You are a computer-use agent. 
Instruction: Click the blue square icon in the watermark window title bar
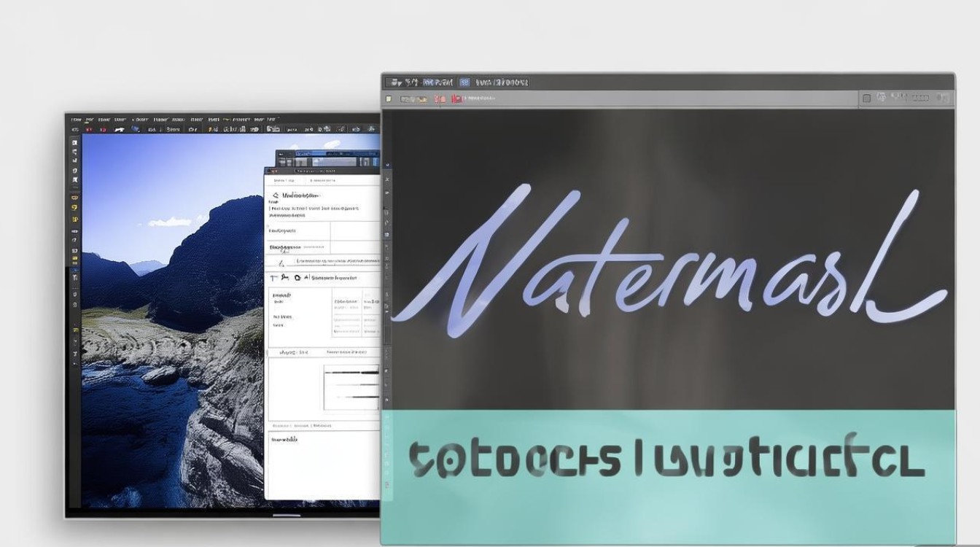(x=464, y=82)
